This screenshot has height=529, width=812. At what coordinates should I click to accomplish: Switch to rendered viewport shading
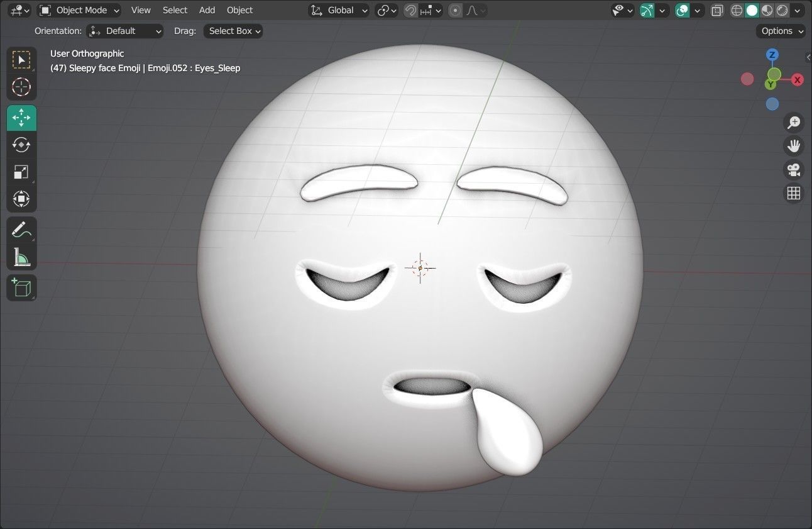pos(782,10)
